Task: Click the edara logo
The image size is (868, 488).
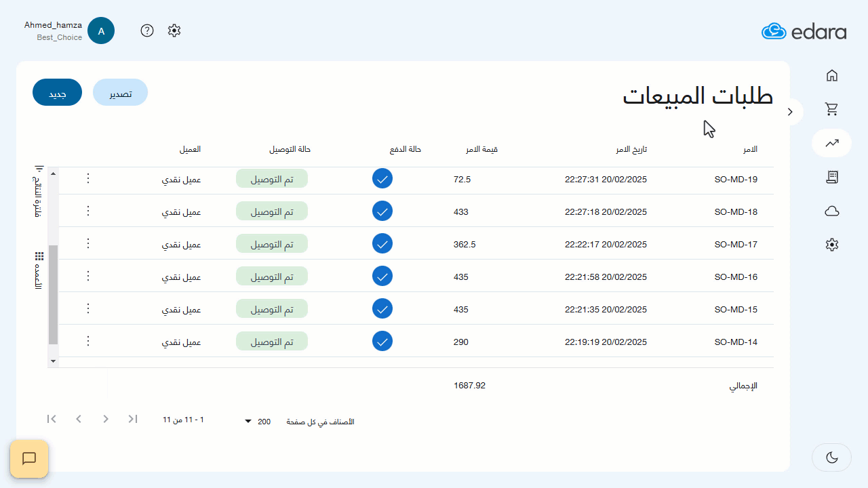Action: pos(804,31)
